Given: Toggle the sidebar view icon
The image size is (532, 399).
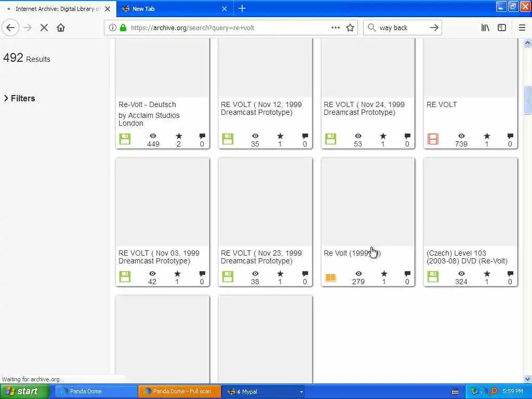Looking at the screenshot, I should point(502,28).
